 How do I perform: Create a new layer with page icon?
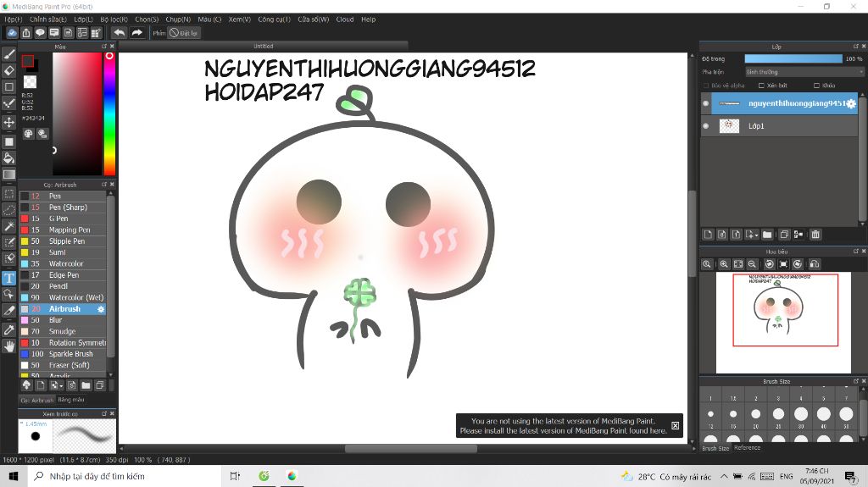pyautogui.click(x=708, y=235)
